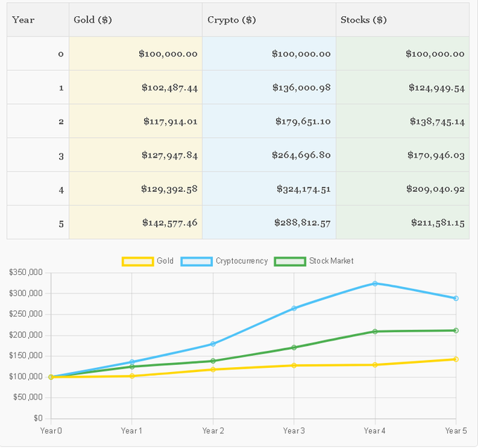Image resolution: width=478 pixels, height=448 pixels.
Task: Click the Cryptocurrency data point at Year 3
Action: [x=294, y=308]
